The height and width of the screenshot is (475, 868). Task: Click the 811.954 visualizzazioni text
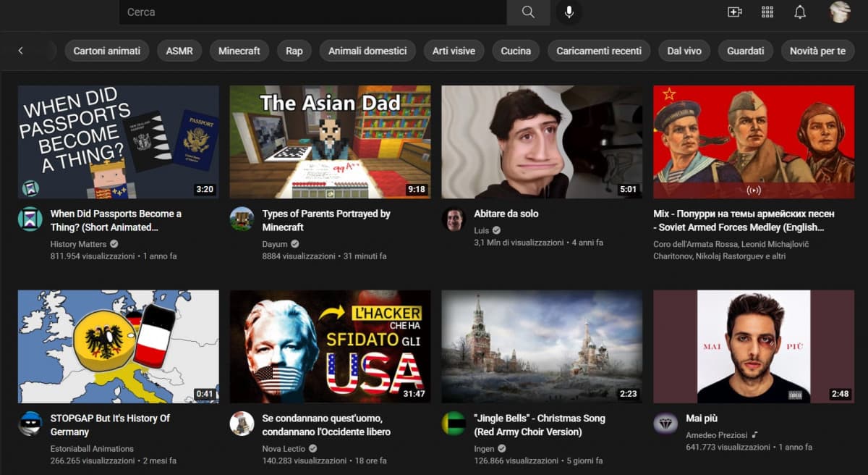(93, 256)
